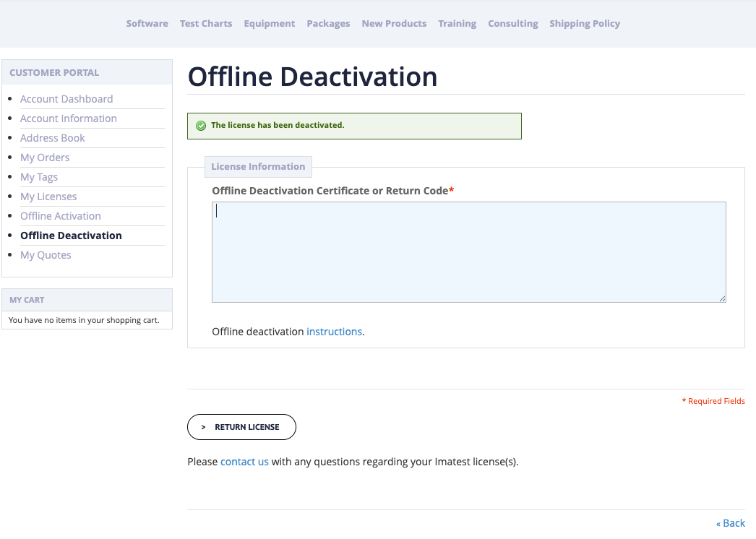View My Orders in the portal

click(x=45, y=157)
